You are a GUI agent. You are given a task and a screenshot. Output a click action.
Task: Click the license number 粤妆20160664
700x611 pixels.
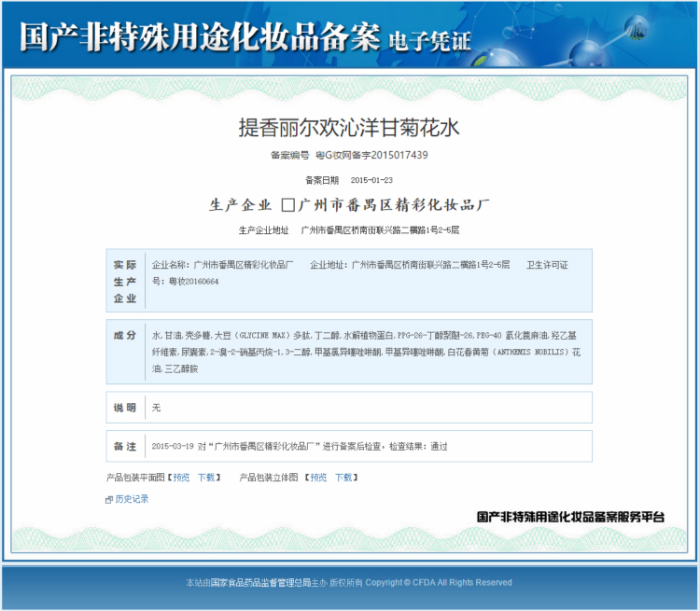point(194,282)
